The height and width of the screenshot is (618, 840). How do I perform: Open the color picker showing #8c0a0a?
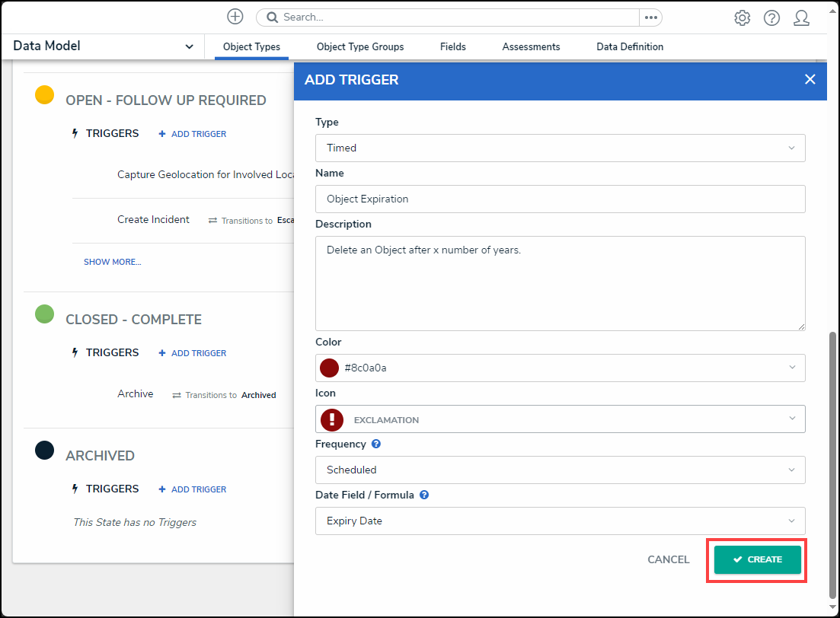pos(560,368)
